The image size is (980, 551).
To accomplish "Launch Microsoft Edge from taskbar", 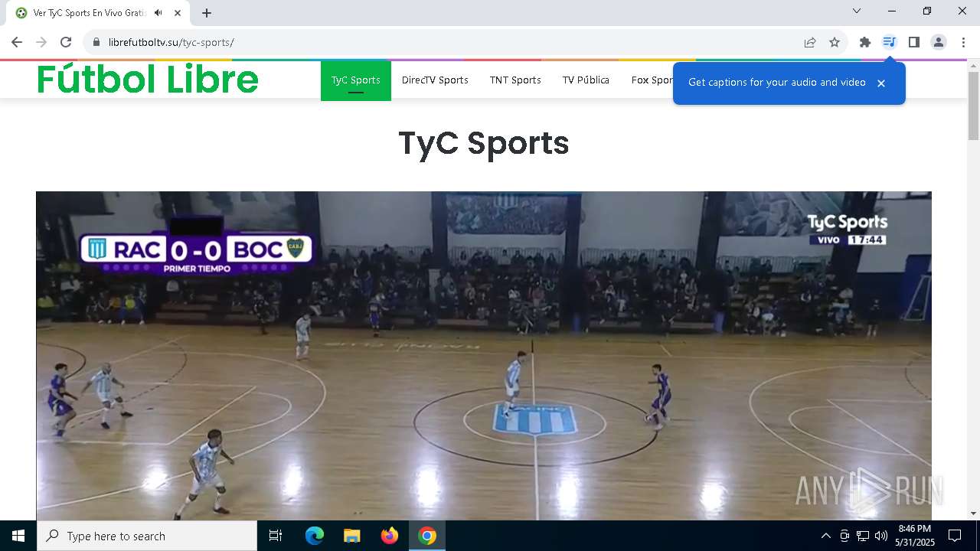I will 315,536.
